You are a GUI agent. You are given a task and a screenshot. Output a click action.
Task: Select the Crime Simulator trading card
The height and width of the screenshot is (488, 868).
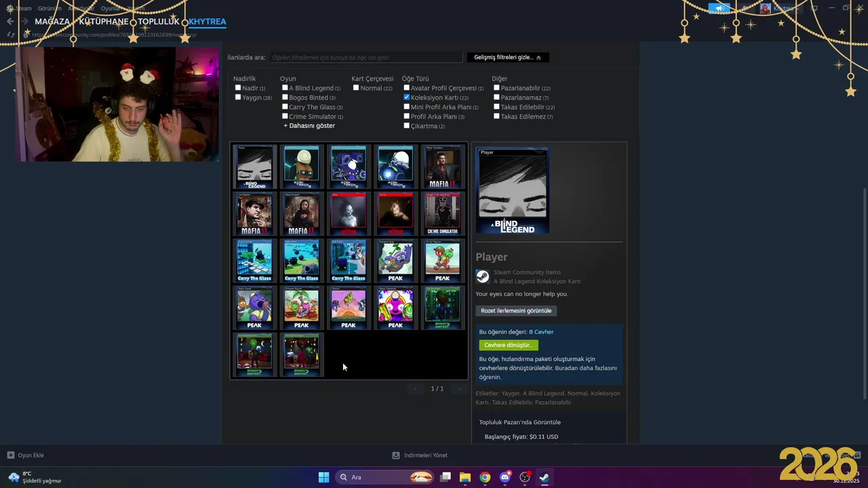point(442,213)
